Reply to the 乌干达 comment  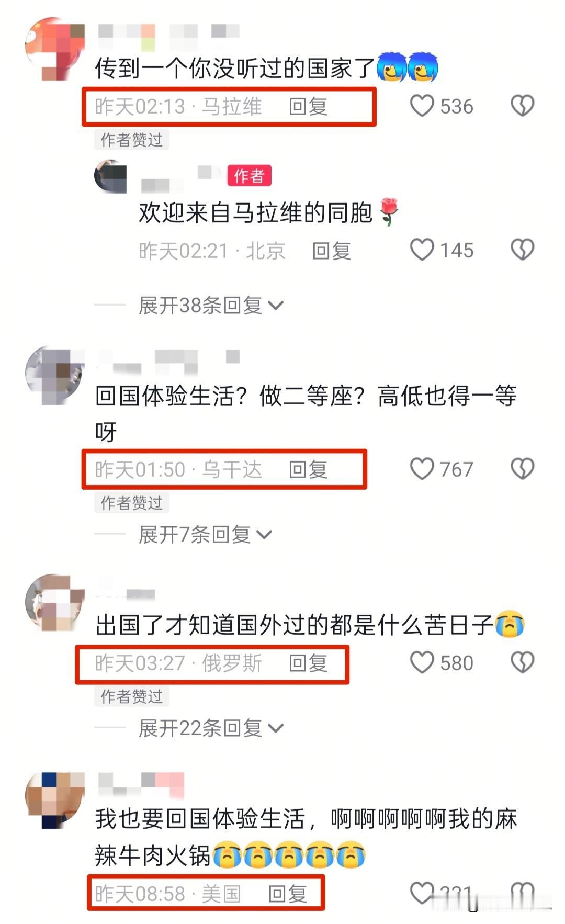coord(308,469)
